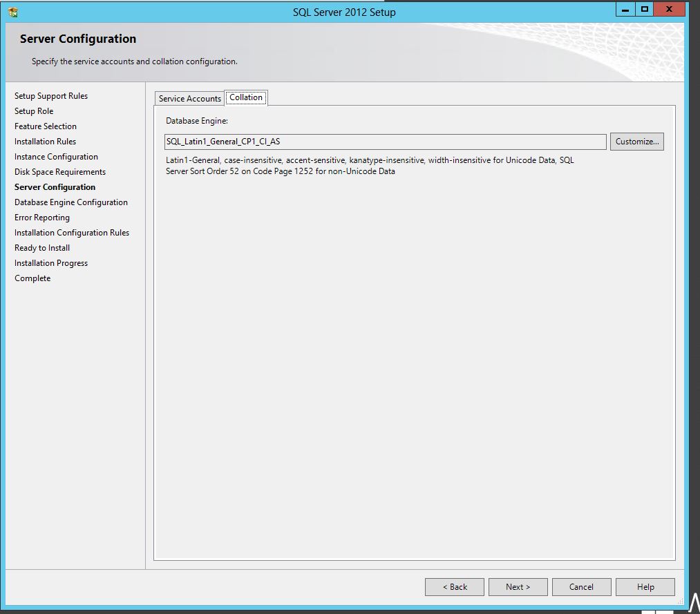Select Setup Role in the step list
The image size is (700, 614).
[33, 111]
